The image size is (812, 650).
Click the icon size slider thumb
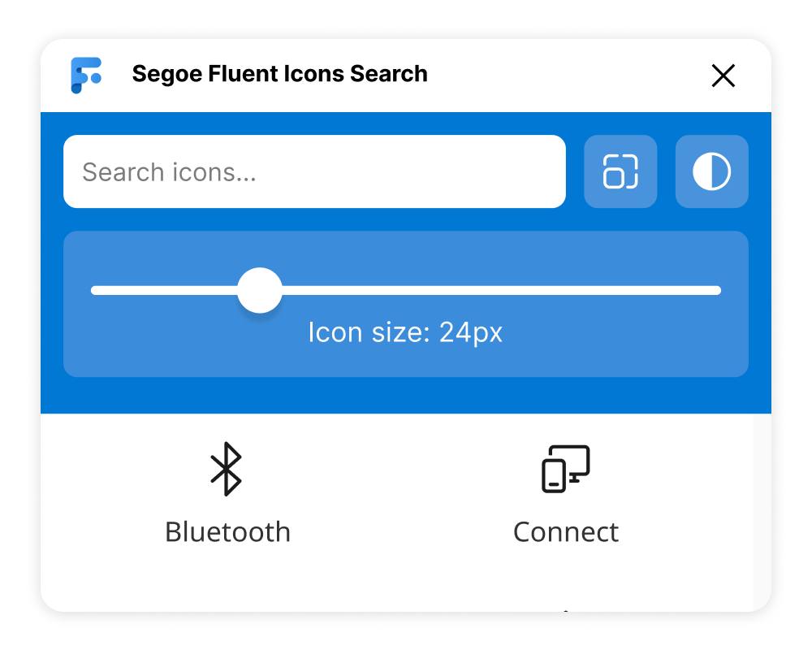pyautogui.click(x=260, y=290)
